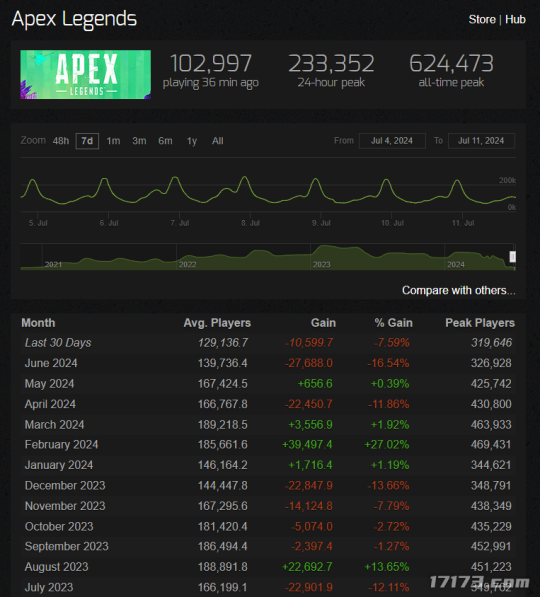Click the navigator range handle at 2024

tap(513, 257)
